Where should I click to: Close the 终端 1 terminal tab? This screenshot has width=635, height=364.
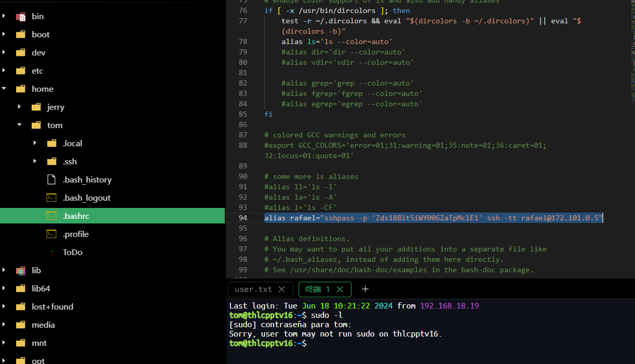(x=340, y=289)
